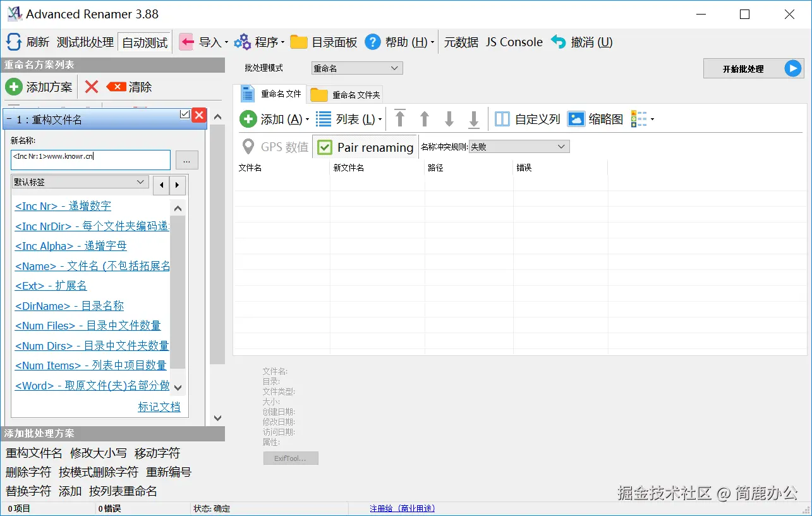
Task: Move item to bottom arrow icon
Action: [x=474, y=119]
